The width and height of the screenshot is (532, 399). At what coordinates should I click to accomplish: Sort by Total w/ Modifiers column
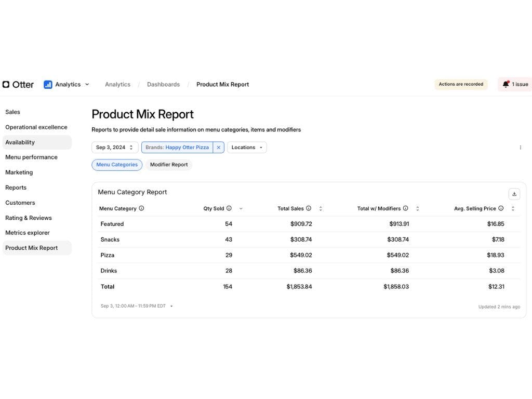coord(417,208)
